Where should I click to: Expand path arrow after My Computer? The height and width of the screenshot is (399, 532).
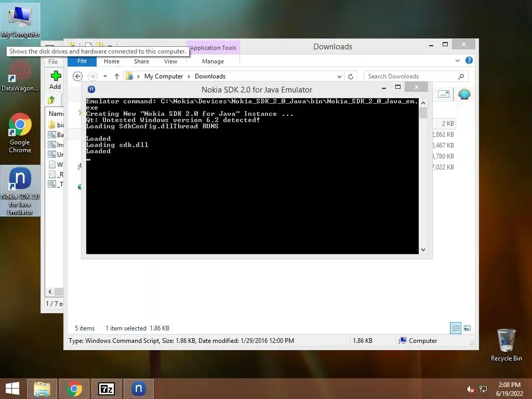pyautogui.click(x=189, y=76)
